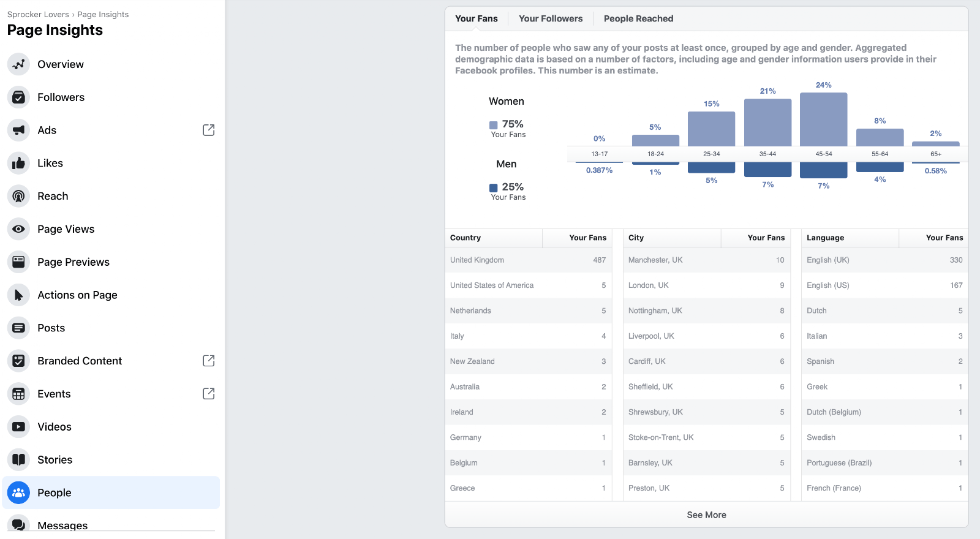Viewport: 980px width, 539px height.
Task: Open the Overview section label
Action: click(61, 64)
